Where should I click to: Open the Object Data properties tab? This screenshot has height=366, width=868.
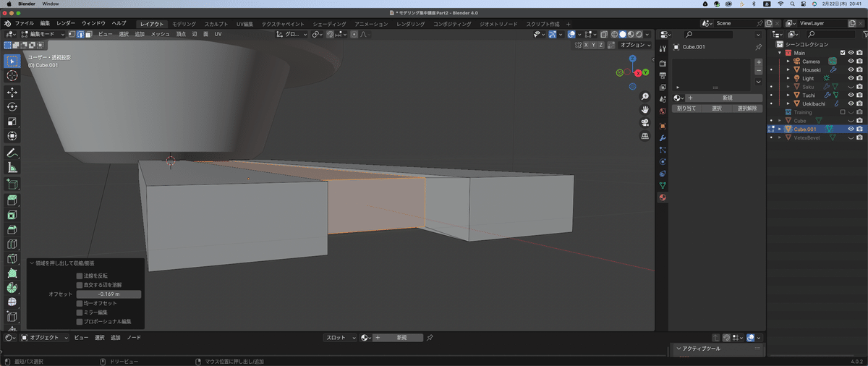(x=663, y=185)
